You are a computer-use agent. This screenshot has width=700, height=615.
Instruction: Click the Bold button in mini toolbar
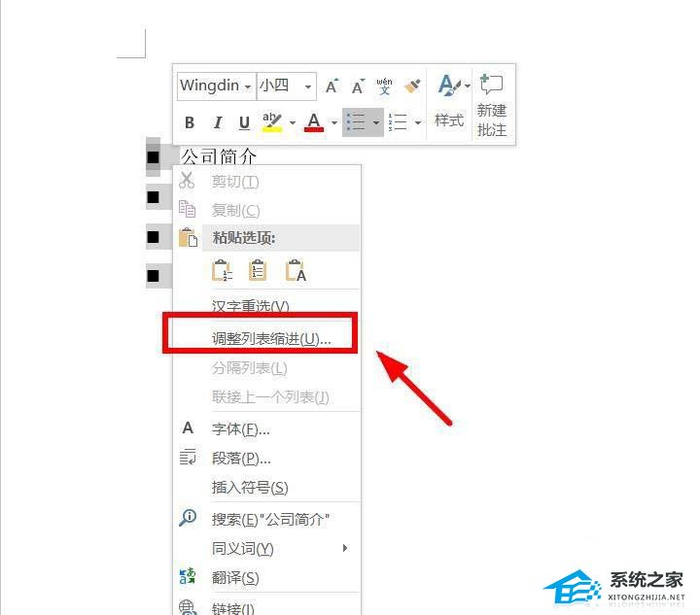(190, 122)
